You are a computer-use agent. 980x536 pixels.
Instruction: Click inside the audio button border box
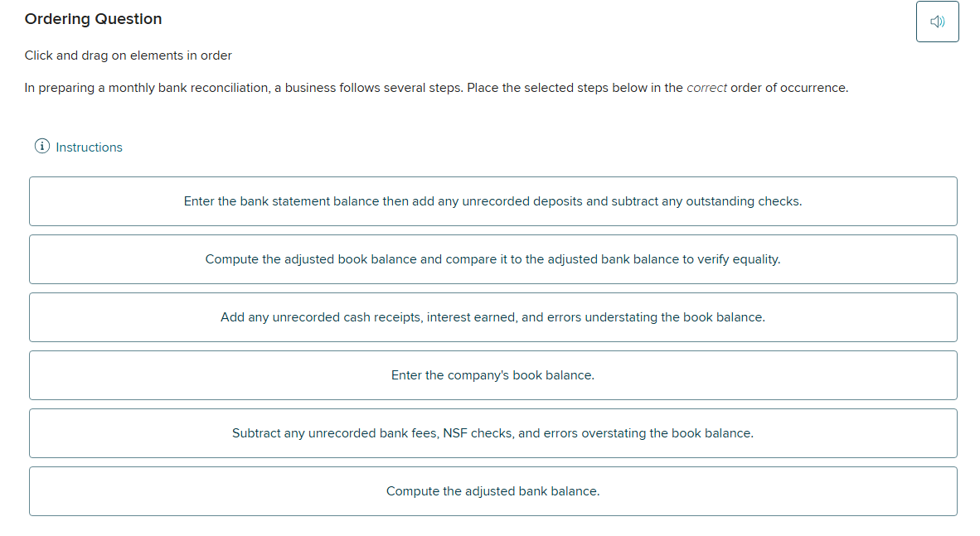(x=937, y=21)
